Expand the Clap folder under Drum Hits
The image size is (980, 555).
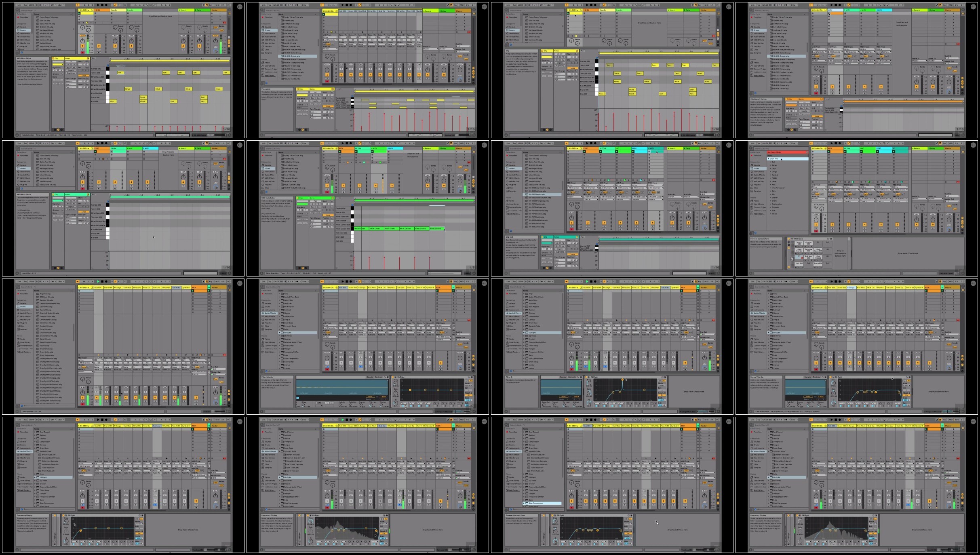(x=770, y=169)
